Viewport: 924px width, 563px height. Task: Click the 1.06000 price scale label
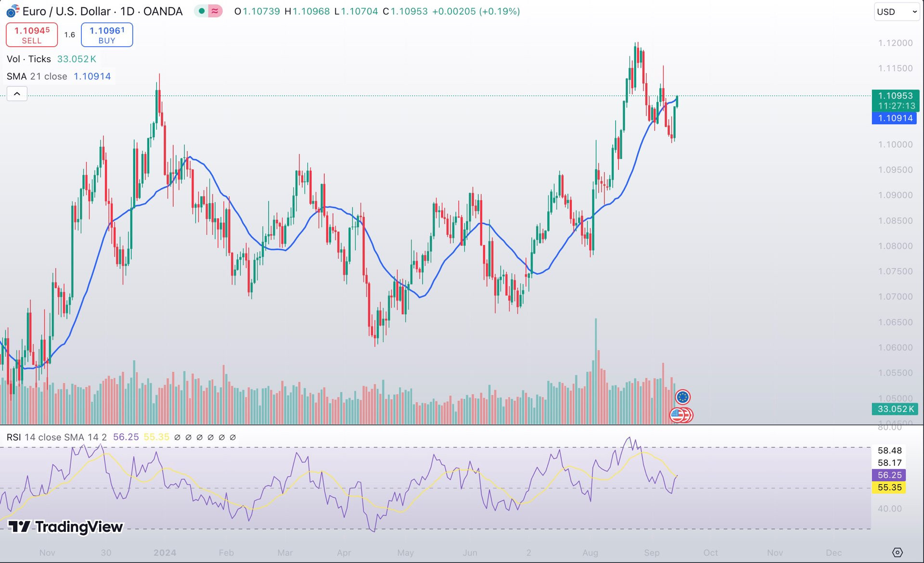pos(895,347)
